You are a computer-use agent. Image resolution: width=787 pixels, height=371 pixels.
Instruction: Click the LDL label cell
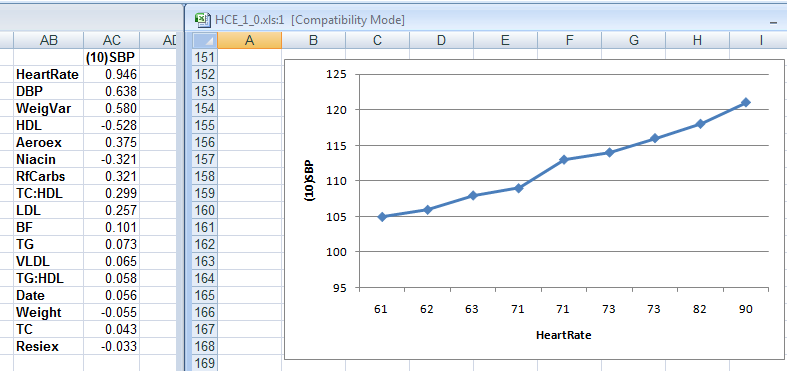(49, 211)
